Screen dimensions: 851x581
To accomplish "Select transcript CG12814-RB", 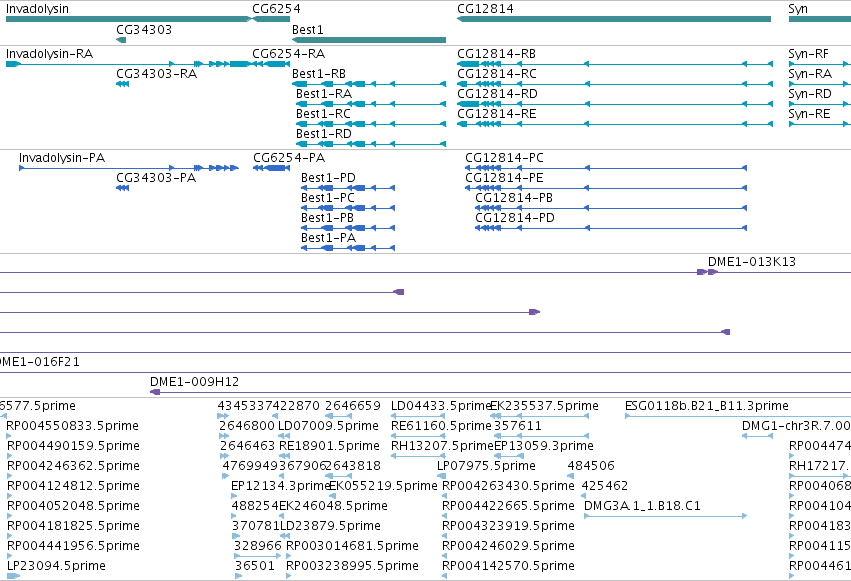I will [x=615, y=64].
